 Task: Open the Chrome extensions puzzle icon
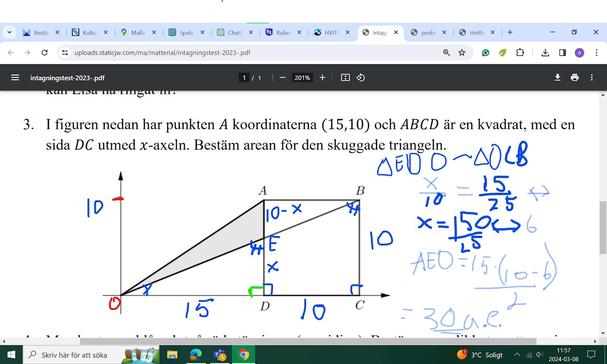pyautogui.click(x=520, y=53)
